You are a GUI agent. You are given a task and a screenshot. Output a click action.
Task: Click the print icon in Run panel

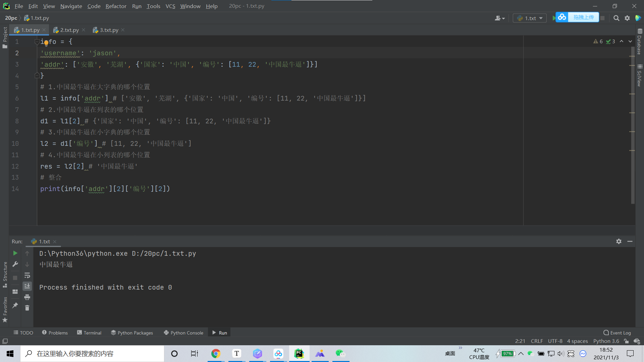[x=27, y=297]
